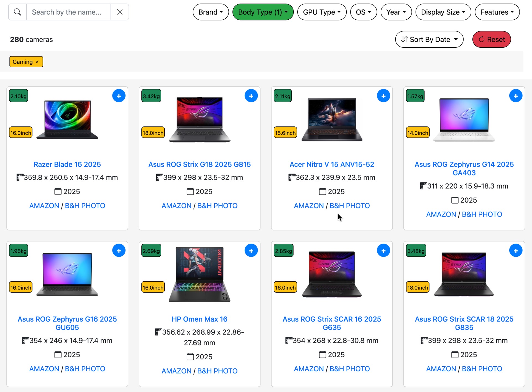Add HP Omen Max 16 to compare

(251, 251)
